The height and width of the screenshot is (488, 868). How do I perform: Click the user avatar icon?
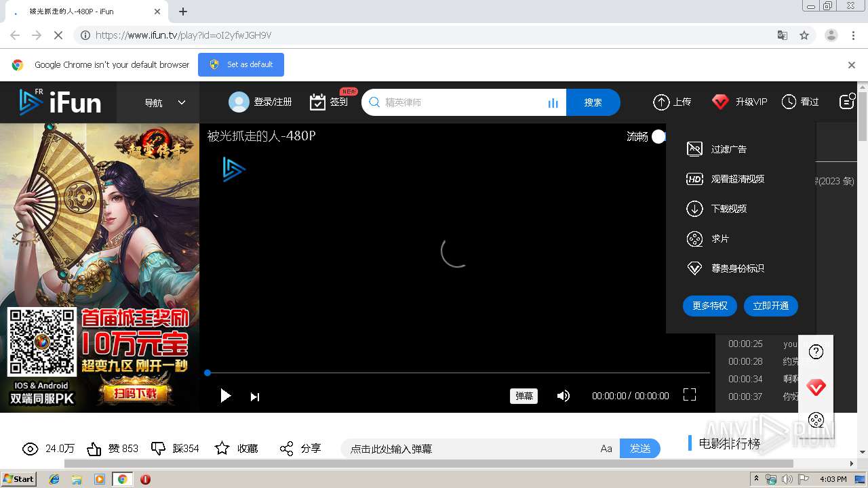[239, 102]
